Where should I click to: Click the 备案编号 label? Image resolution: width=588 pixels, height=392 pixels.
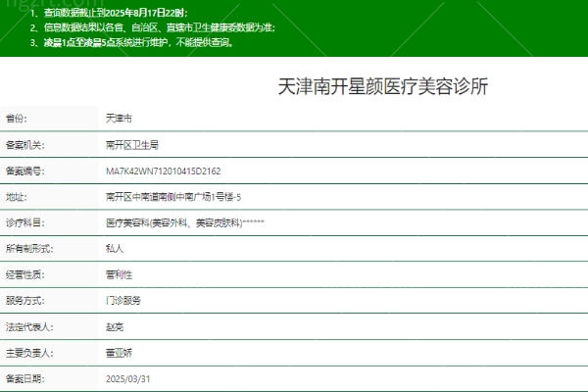[x=25, y=171]
